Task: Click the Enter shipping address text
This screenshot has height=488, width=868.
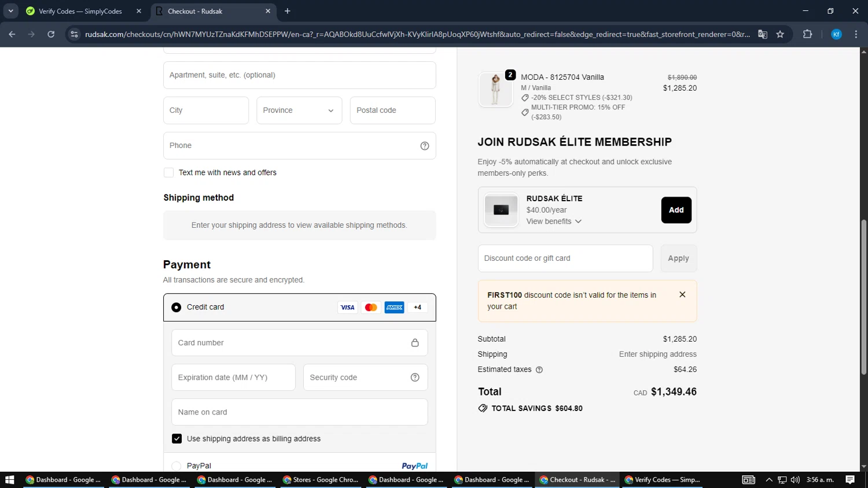Action: point(658,354)
